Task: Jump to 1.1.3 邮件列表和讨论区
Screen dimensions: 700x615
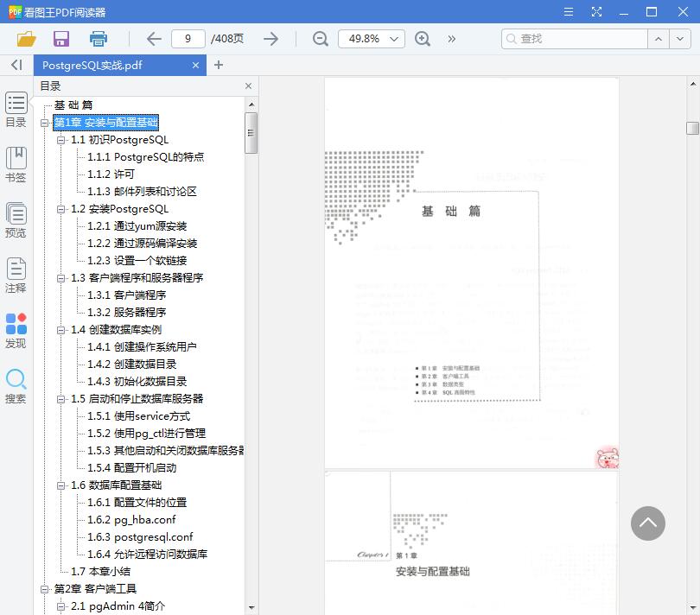Action: click(142, 192)
